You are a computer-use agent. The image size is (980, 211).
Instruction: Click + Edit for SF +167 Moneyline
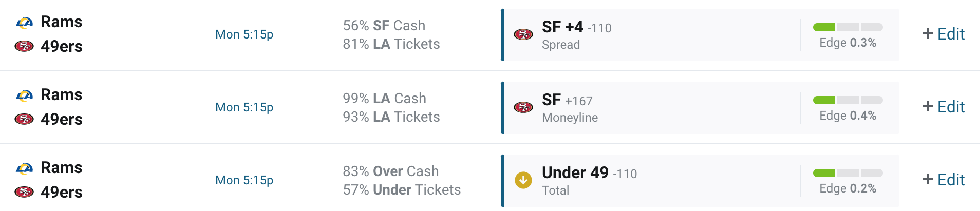click(x=944, y=107)
